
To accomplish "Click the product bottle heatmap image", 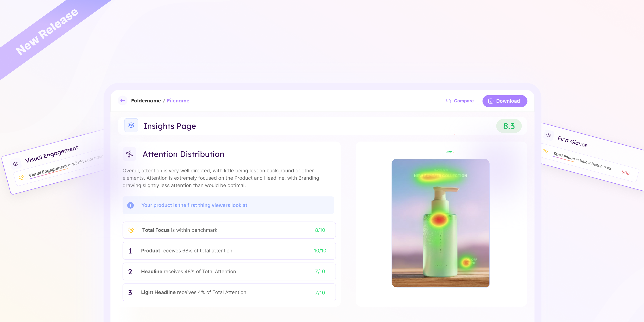I will pos(440,223).
